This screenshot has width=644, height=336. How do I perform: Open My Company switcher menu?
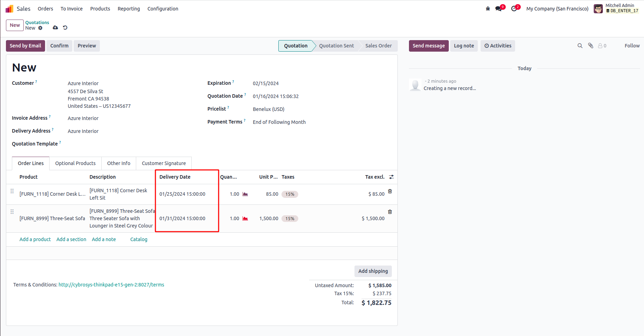tap(557, 9)
